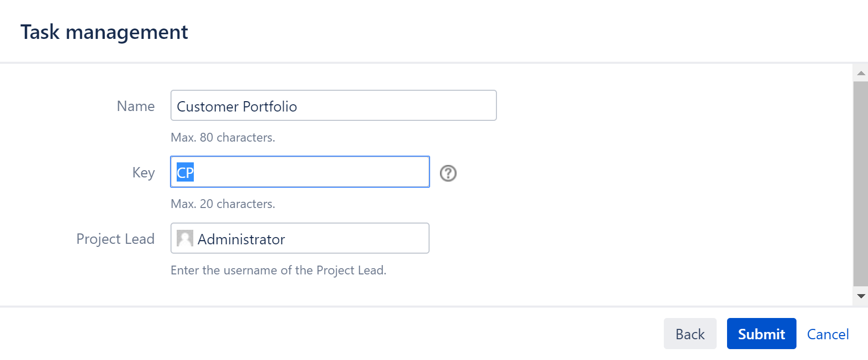The image size is (868, 360).
Task: Select the highlighted CP text
Action: [185, 172]
